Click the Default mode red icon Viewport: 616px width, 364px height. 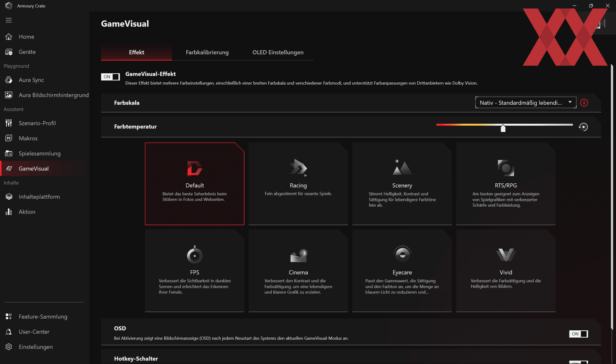point(194,168)
